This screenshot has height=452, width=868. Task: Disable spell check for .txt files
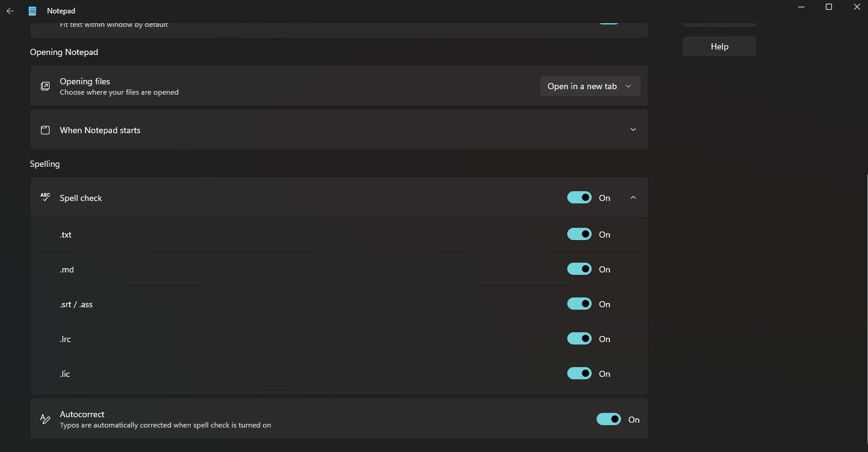(x=579, y=235)
